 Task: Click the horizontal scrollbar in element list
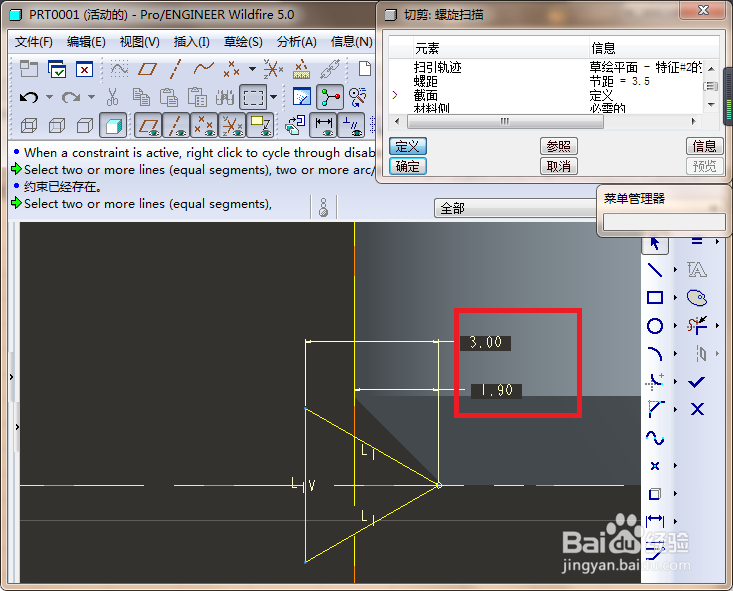pyautogui.click(x=505, y=122)
